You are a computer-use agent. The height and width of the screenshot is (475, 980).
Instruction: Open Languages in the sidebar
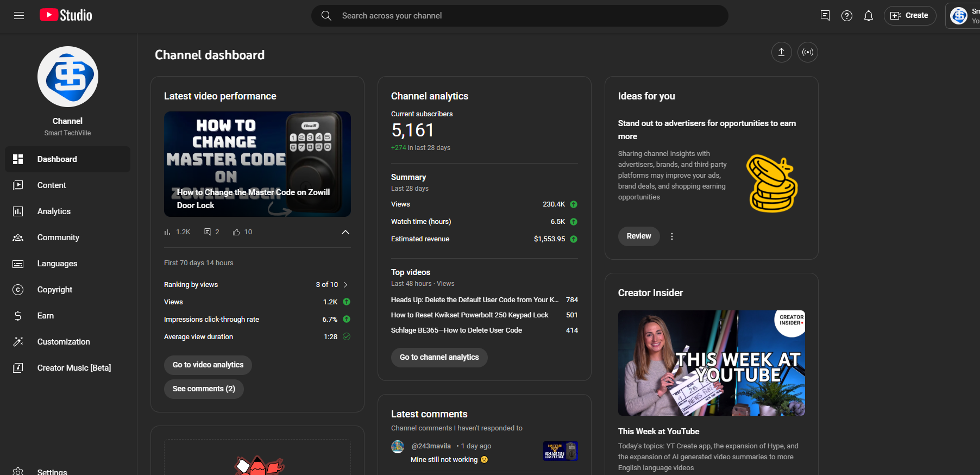pyautogui.click(x=68, y=264)
